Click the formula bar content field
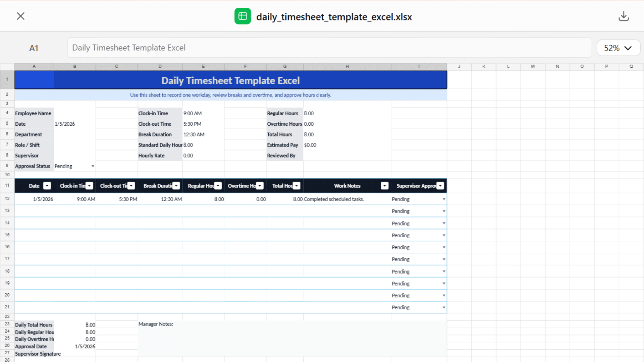Image resolution: width=644 pixels, height=362 pixels. (329, 48)
